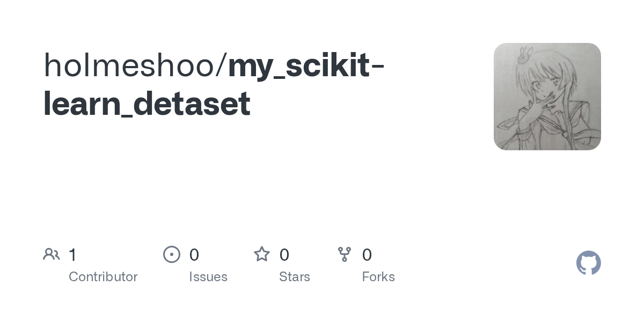Click the zero count above Forks
644x322 pixels.
[x=367, y=255]
